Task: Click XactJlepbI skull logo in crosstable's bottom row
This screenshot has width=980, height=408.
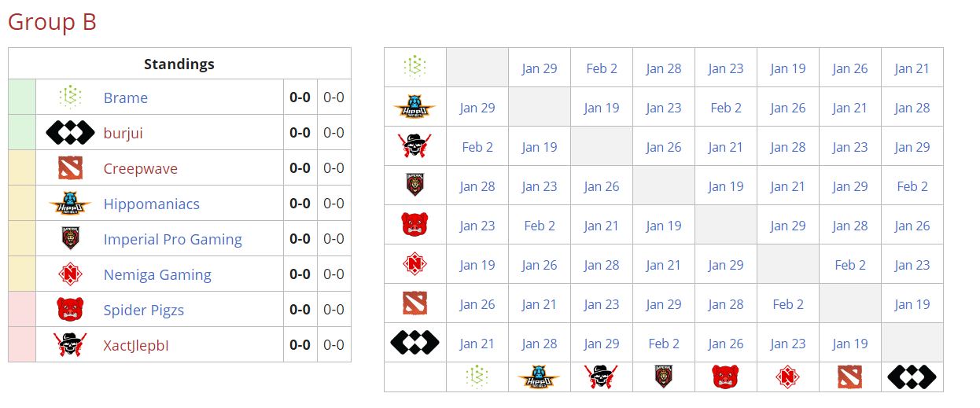Action: pyautogui.click(x=601, y=377)
